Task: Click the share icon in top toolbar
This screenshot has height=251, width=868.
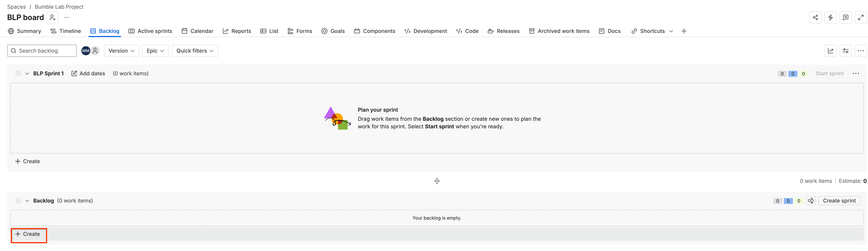Action: 815,18
